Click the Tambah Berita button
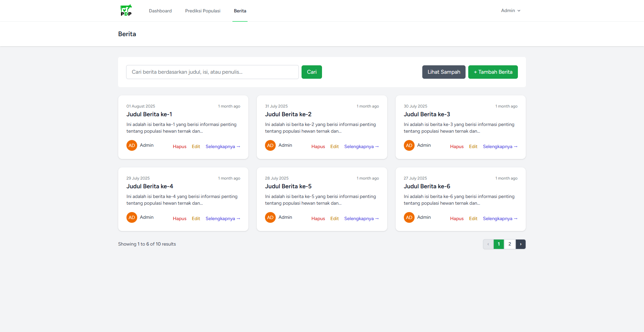The width and height of the screenshot is (644, 332). [493, 72]
